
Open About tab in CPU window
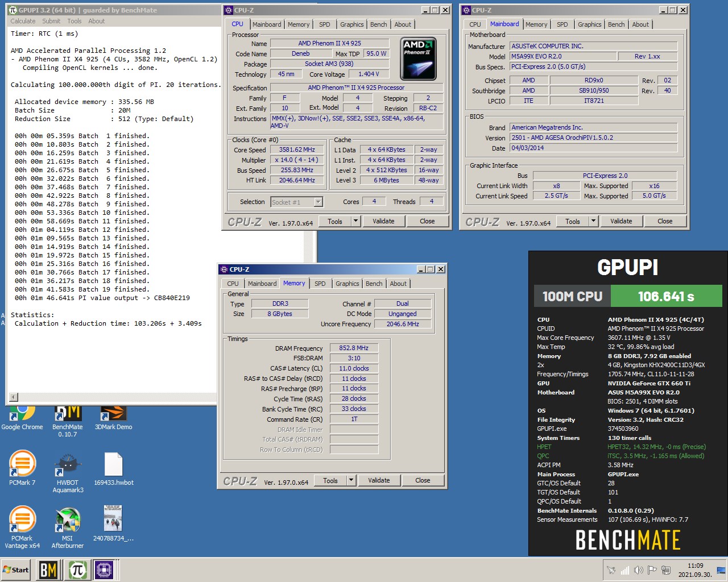coord(403,24)
